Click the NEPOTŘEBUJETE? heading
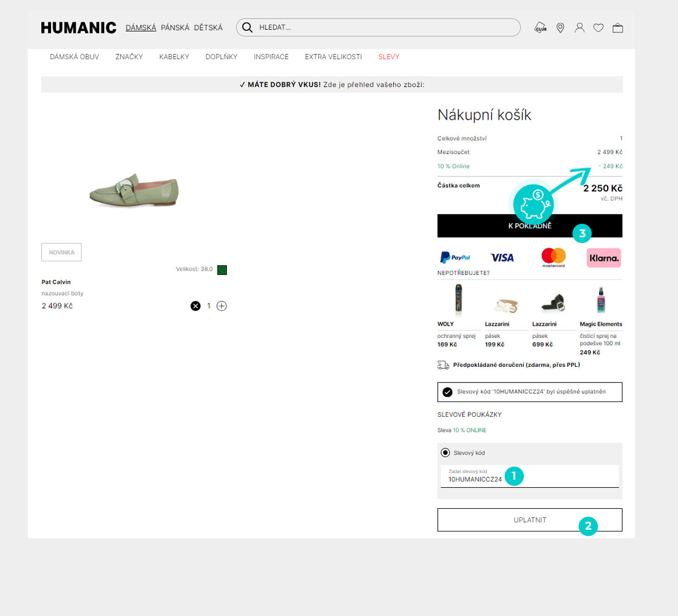 pos(464,273)
